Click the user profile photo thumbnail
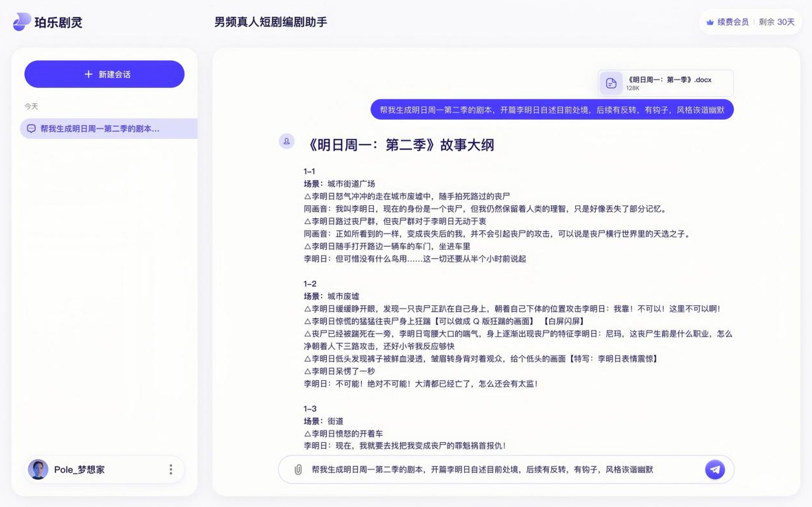Viewport: 812px width, 507px height. click(38, 470)
